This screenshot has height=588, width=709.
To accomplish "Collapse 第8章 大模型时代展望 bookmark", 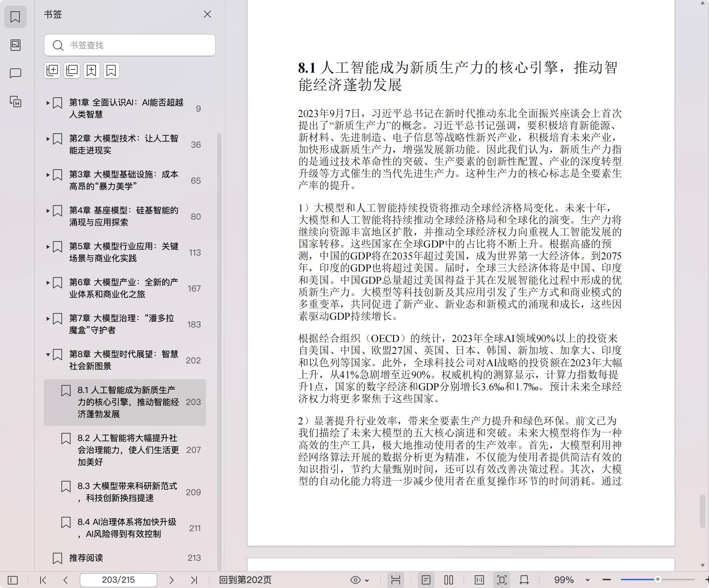I will point(48,354).
